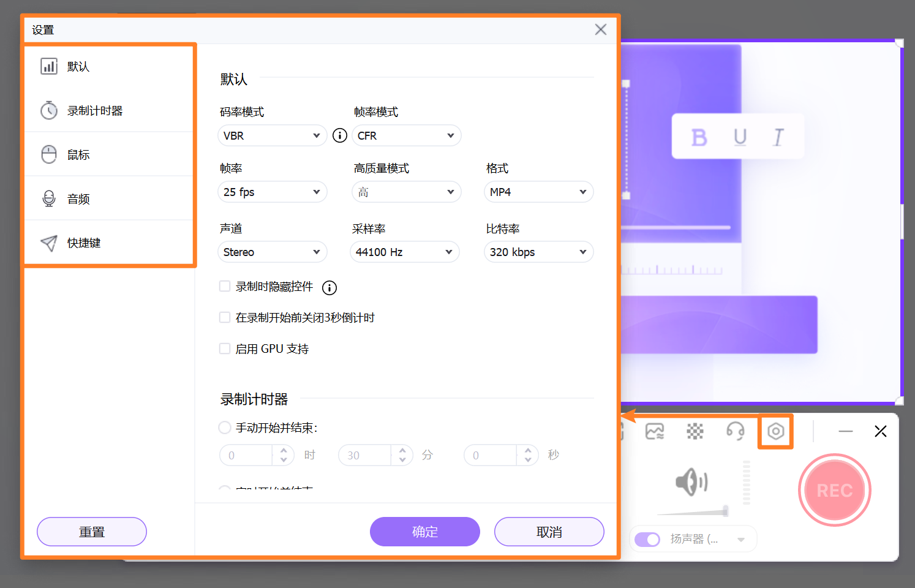Select the 快捷键 hotkeys icon
Viewport: 915px width, 588px height.
tap(49, 242)
